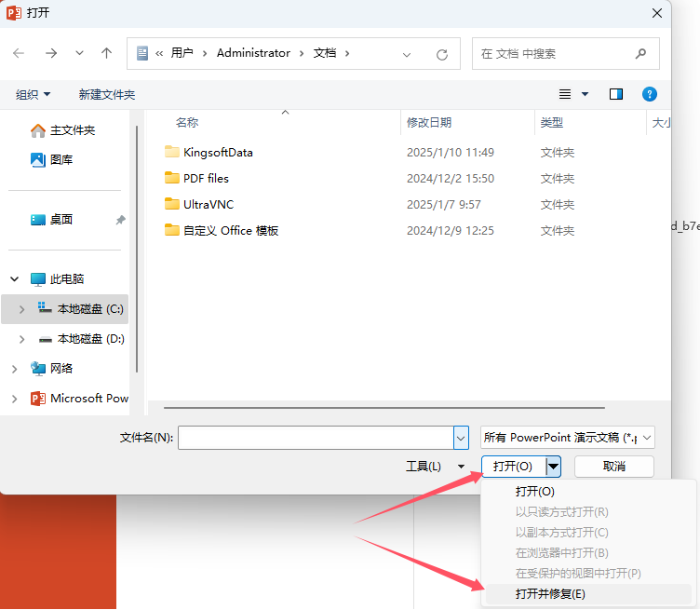Open the KingsoftData folder

pyautogui.click(x=218, y=152)
